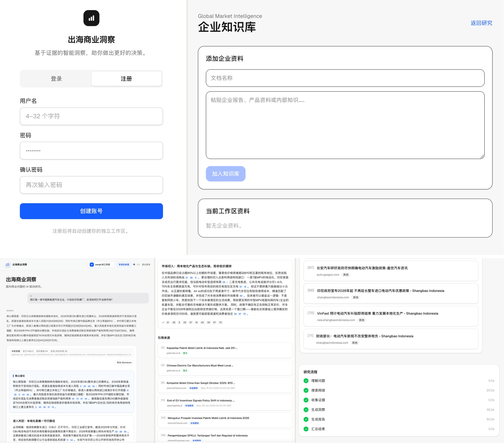Viewport: 504px width, 443px height.
Task: Click green check icon next to 收集证据
Action: click(306, 400)
